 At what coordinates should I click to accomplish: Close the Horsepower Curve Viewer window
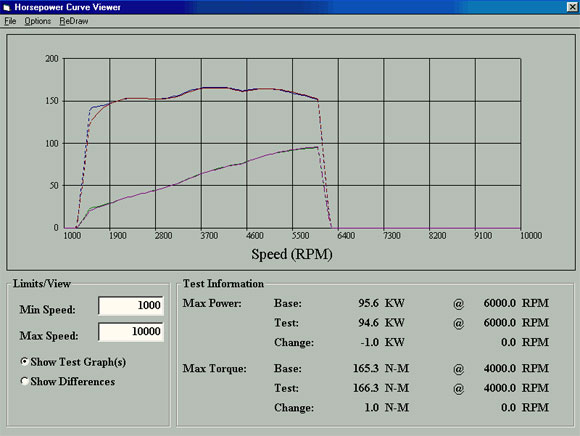[572, 7]
